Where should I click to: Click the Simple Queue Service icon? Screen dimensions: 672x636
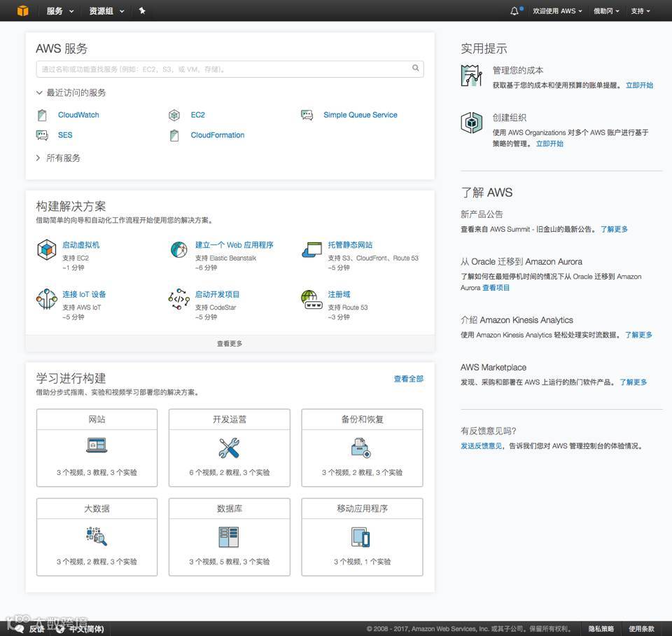tap(307, 115)
